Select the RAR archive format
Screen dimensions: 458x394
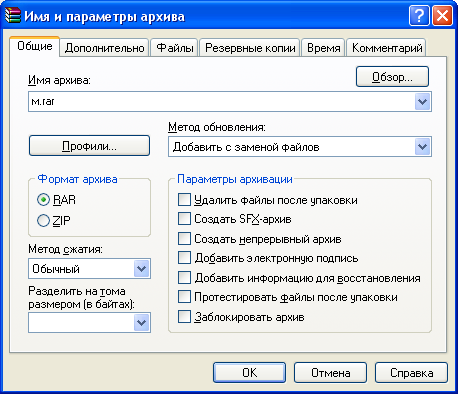pyautogui.click(x=43, y=200)
